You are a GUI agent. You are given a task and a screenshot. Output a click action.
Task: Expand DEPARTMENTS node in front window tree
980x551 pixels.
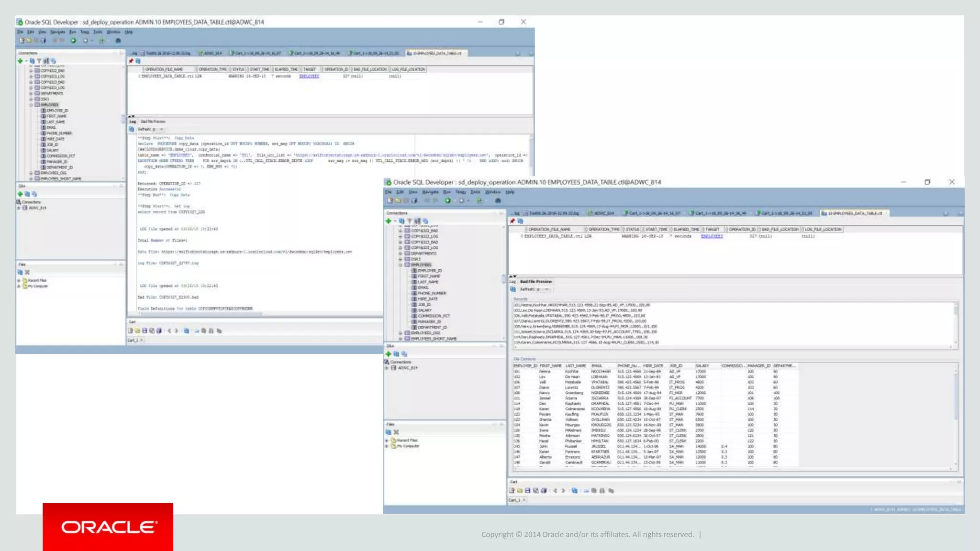401,253
